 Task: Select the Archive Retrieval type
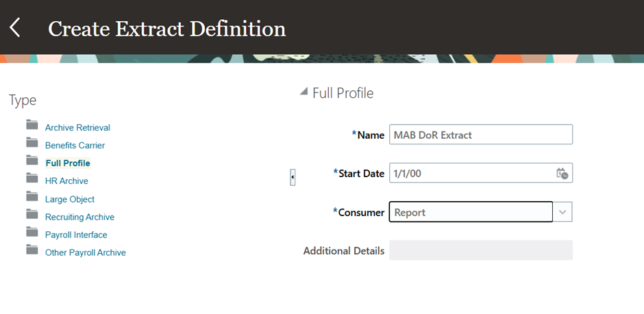point(77,127)
